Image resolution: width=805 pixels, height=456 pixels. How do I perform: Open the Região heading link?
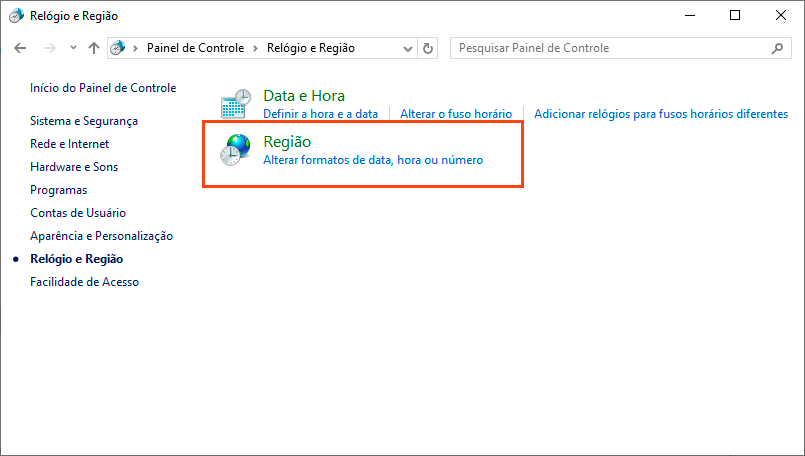287,142
